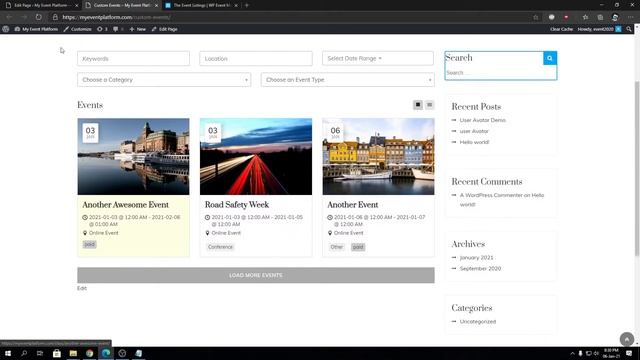Click the browser address bar URL

click(116, 17)
